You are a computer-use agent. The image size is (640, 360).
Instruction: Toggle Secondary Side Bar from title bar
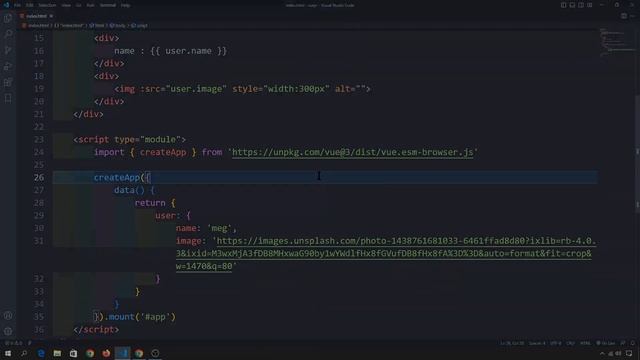(x=581, y=5)
